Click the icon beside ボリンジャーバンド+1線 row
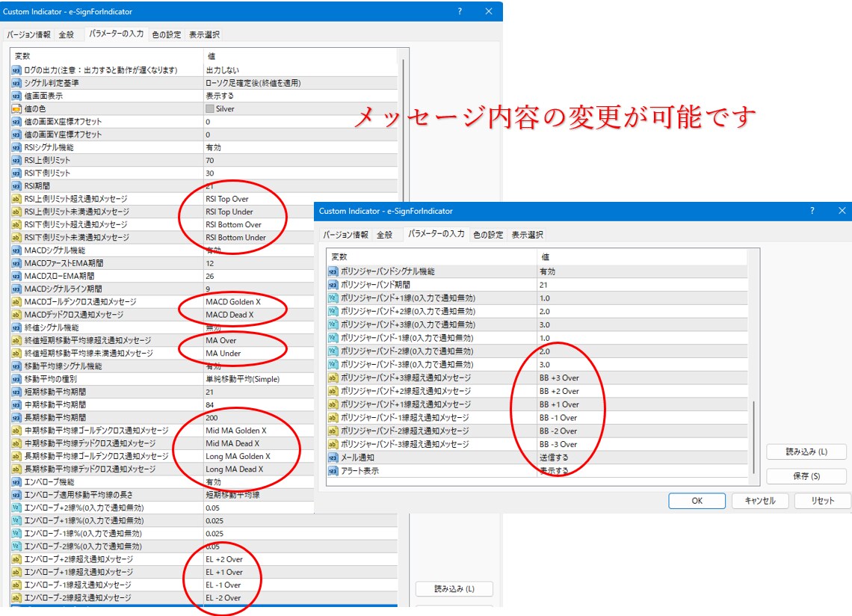This screenshot has width=852, height=616. pos(333,298)
